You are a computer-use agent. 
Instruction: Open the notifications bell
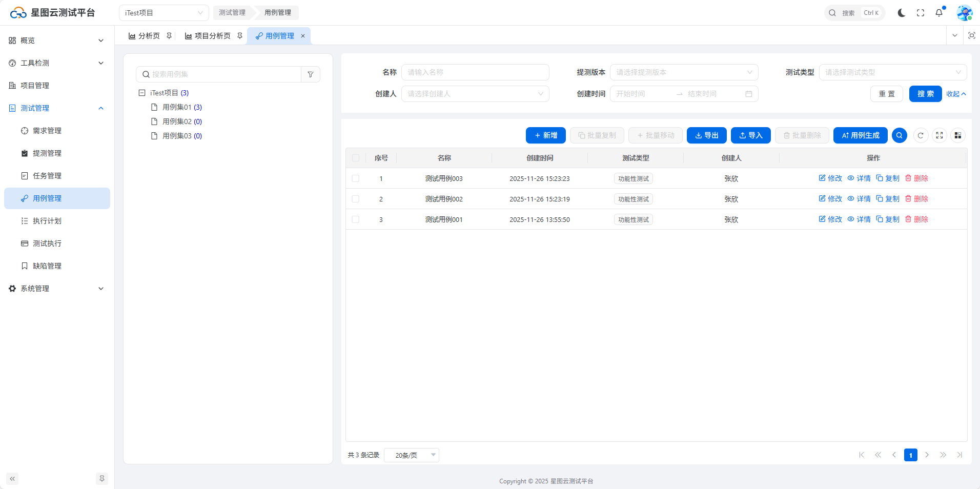click(x=939, y=13)
